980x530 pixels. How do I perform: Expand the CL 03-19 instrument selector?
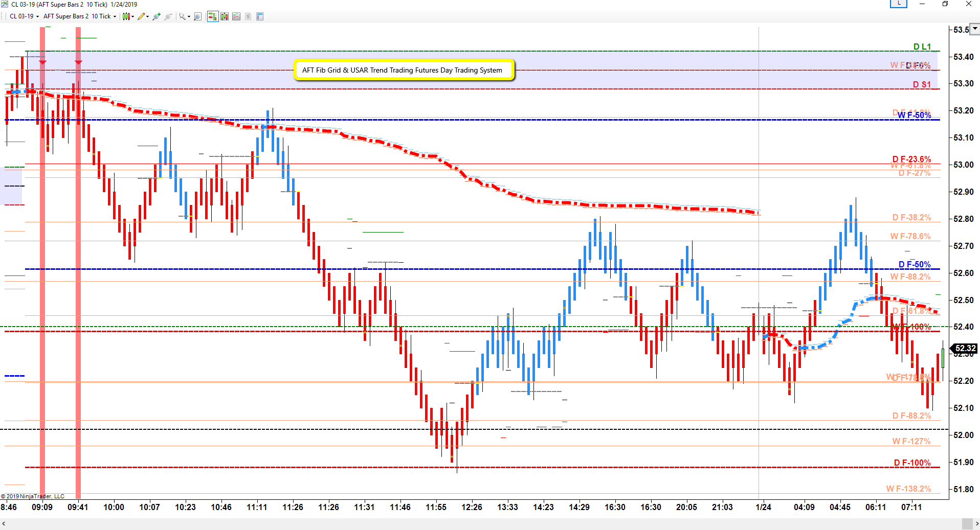coord(24,16)
